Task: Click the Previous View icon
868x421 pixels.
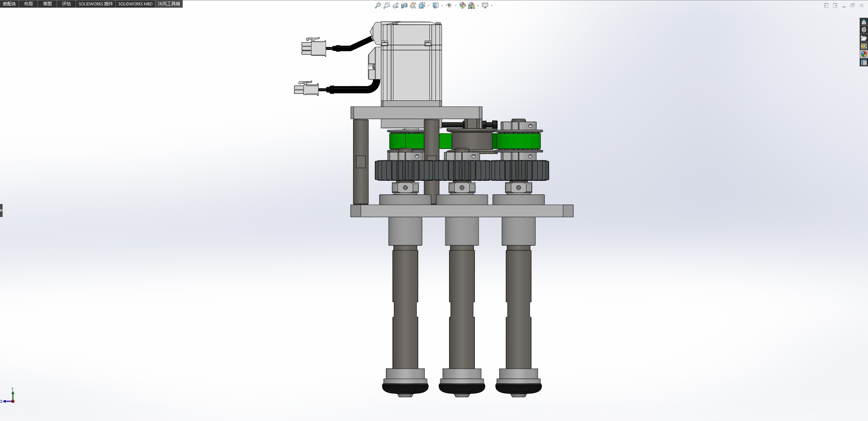Action: pyautogui.click(x=396, y=5)
